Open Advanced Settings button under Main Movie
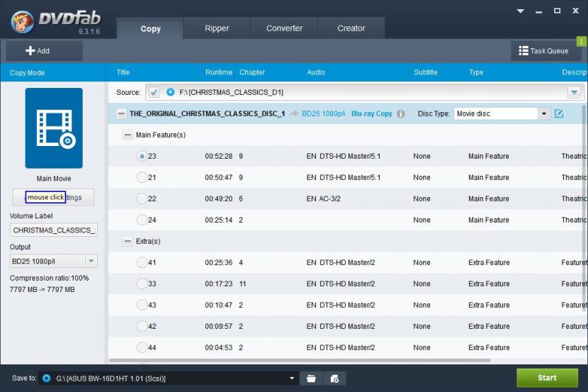This screenshot has height=392, width=588. pos(53,197)
